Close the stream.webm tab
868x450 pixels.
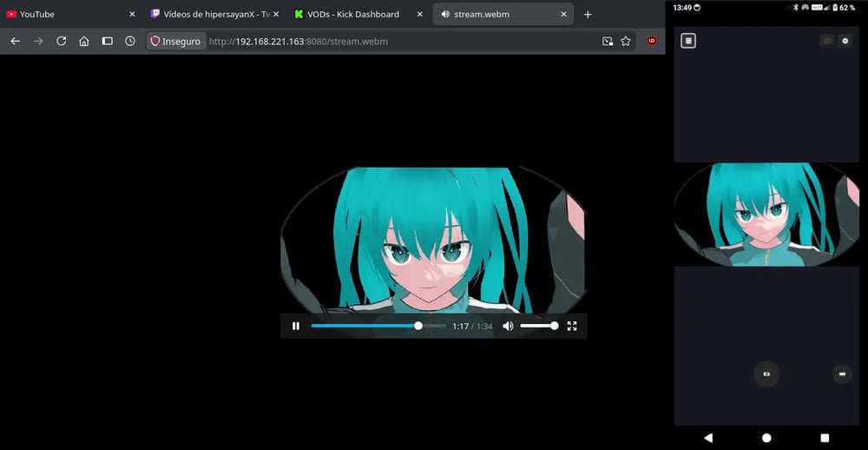[563, 15]
